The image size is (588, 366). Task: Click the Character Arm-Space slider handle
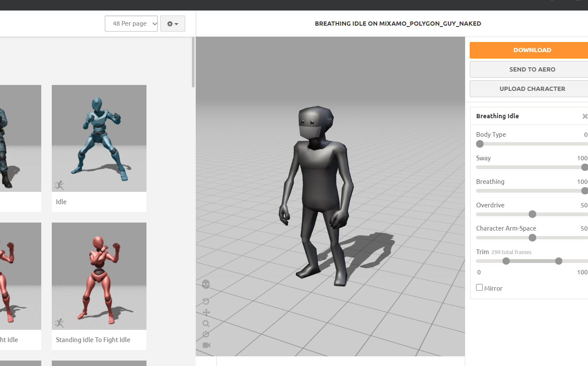tap(532, 238)
